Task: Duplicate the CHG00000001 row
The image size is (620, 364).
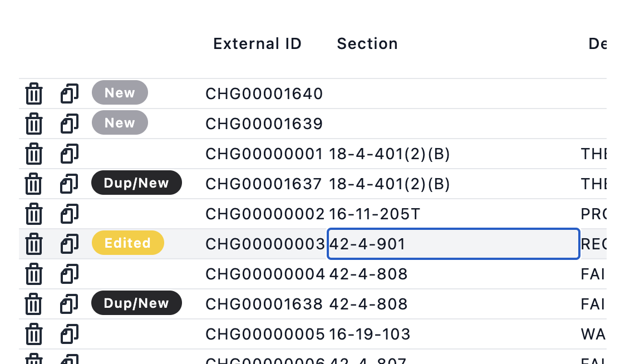Action: [x=70, y=154]
